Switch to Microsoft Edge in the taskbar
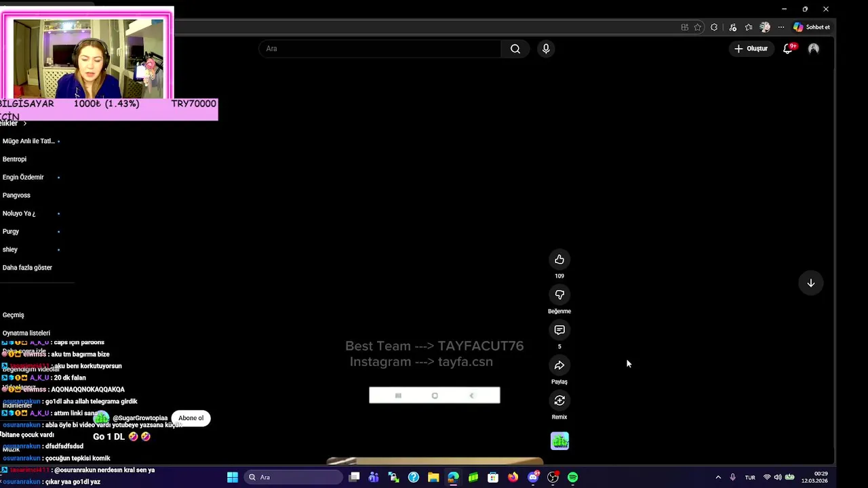Viewport: 868px width, 488px height. (453, 477)
